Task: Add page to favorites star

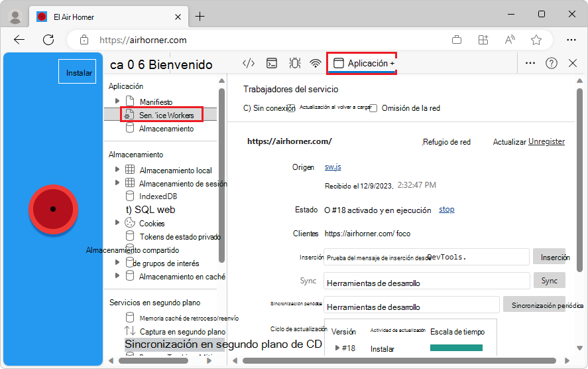Action: [x=536, y=40]
